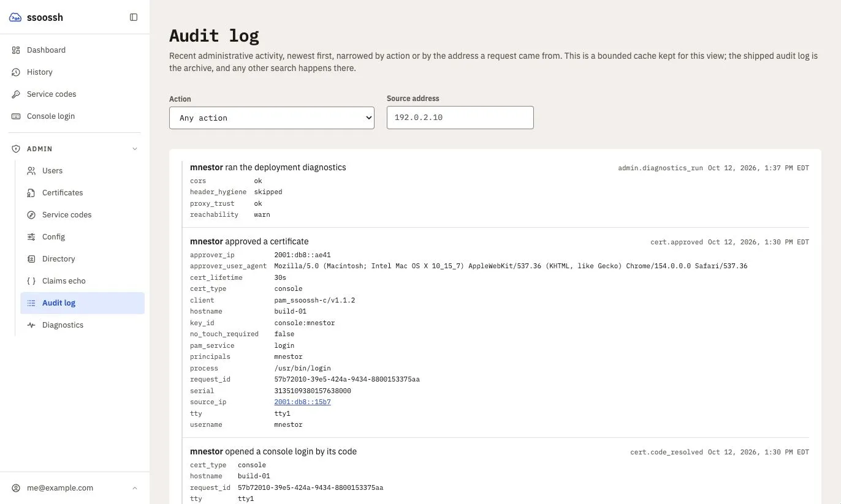Open the Certificates admin page
Viewport: 841px width, 504px height.
point(82,193)
